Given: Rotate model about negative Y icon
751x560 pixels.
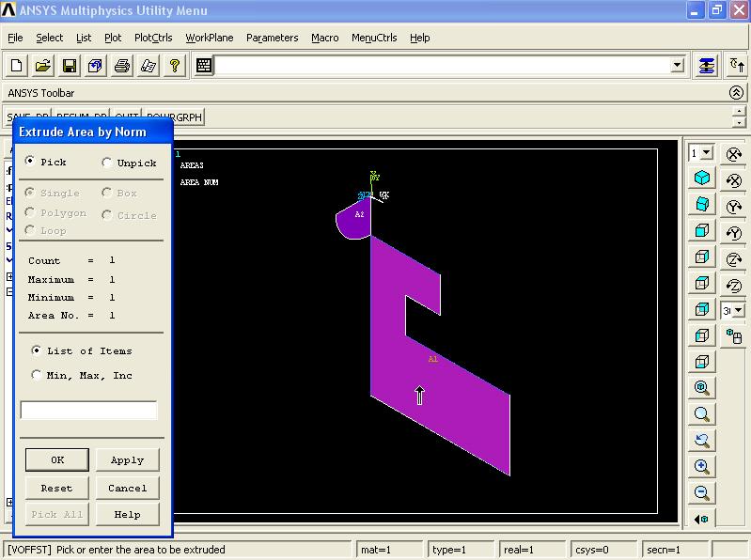Looking at the screenshot, I should (x=734, y=233).
